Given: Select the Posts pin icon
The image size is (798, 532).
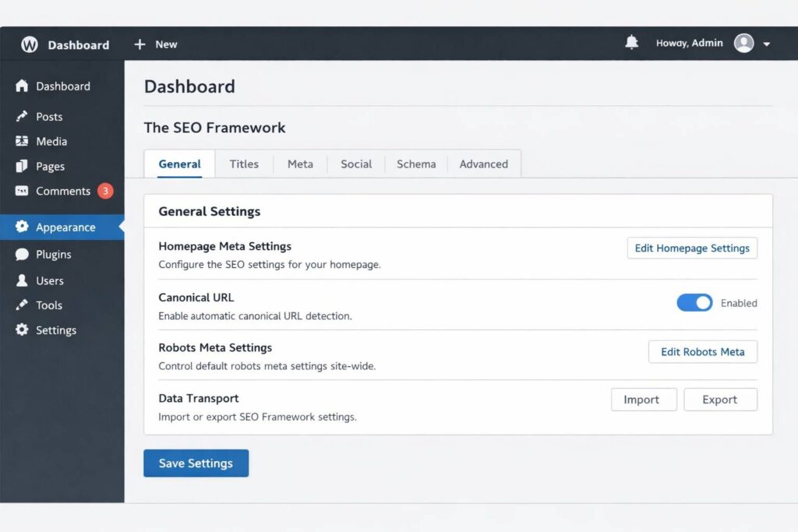Looking at the screenshot, I should pos(22,117).
